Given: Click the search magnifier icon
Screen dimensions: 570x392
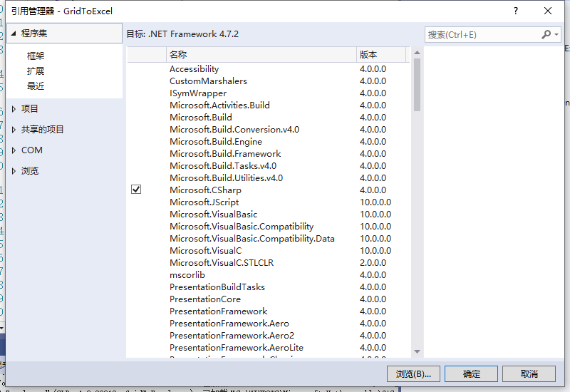Looking at the screenshot, I should (546, 34).
